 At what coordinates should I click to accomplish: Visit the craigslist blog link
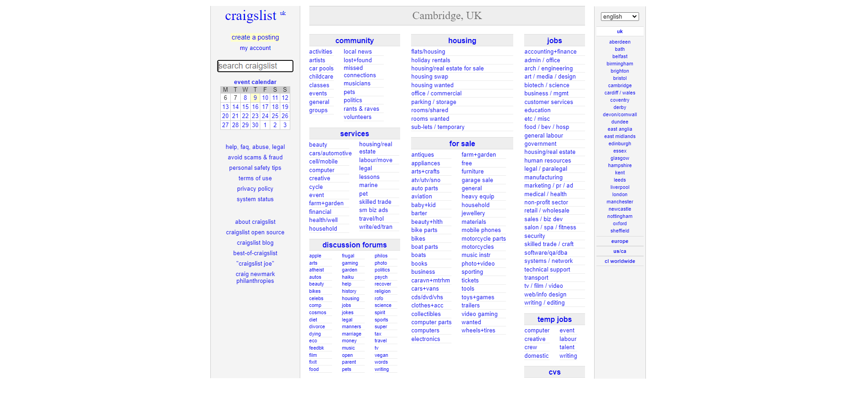click(255, 243)
